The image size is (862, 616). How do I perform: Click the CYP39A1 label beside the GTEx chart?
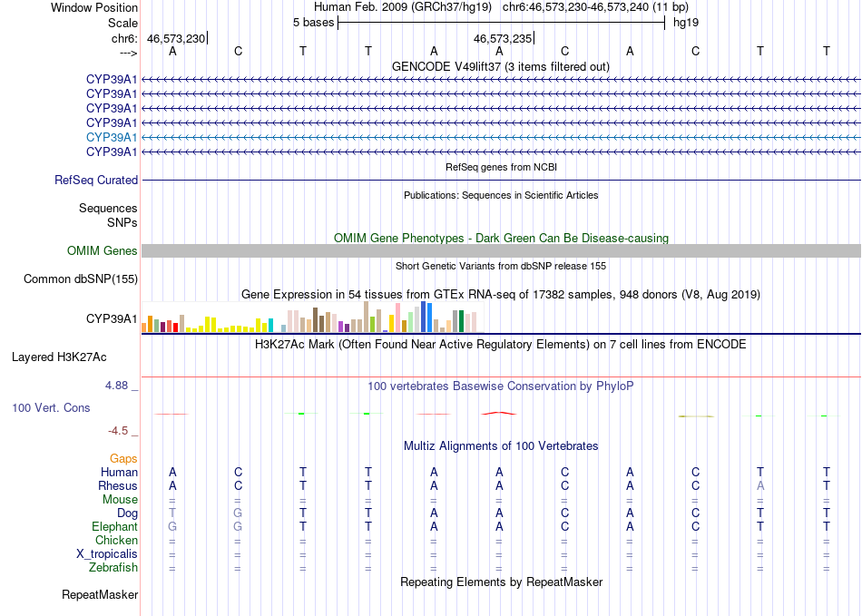[112, 318]
